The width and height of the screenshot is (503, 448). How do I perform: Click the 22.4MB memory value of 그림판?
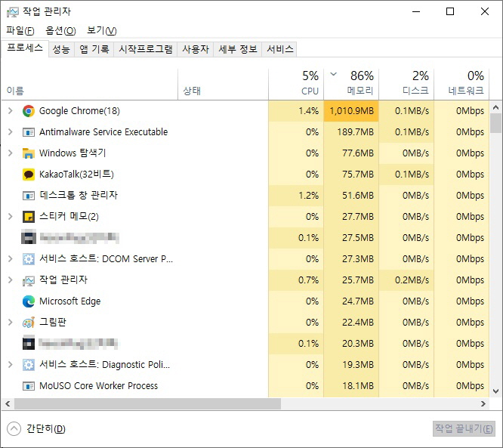click(358, 323)
